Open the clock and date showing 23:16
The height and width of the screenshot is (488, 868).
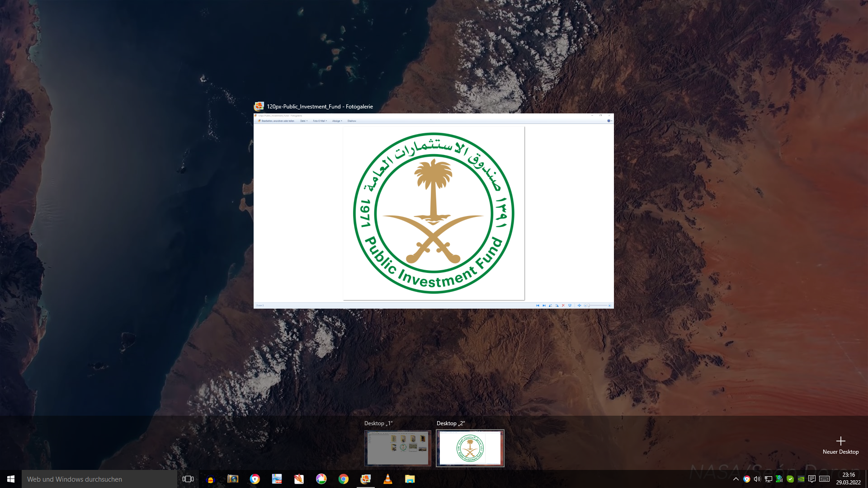[848, 479]
